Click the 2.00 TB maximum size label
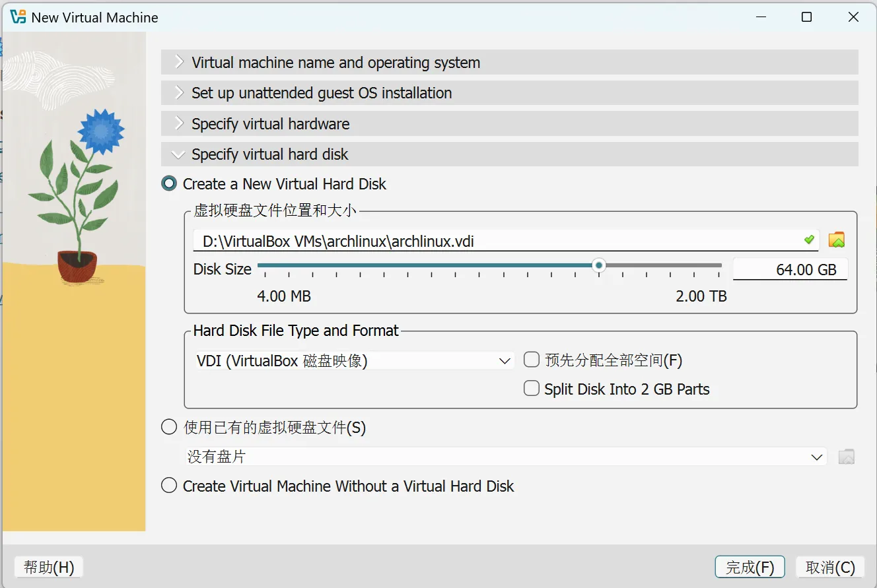The width and height of the screenshot is (877, 588). coord(701,297)
